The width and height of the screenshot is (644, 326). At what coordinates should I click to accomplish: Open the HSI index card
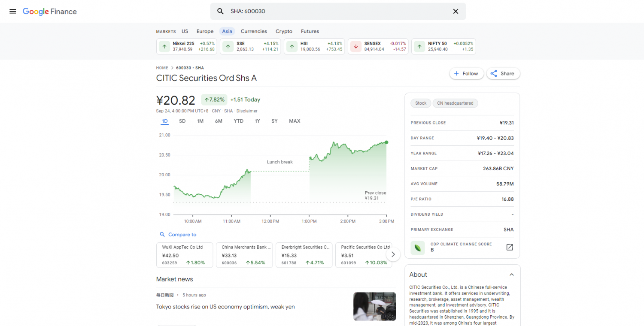click(314, 46)
